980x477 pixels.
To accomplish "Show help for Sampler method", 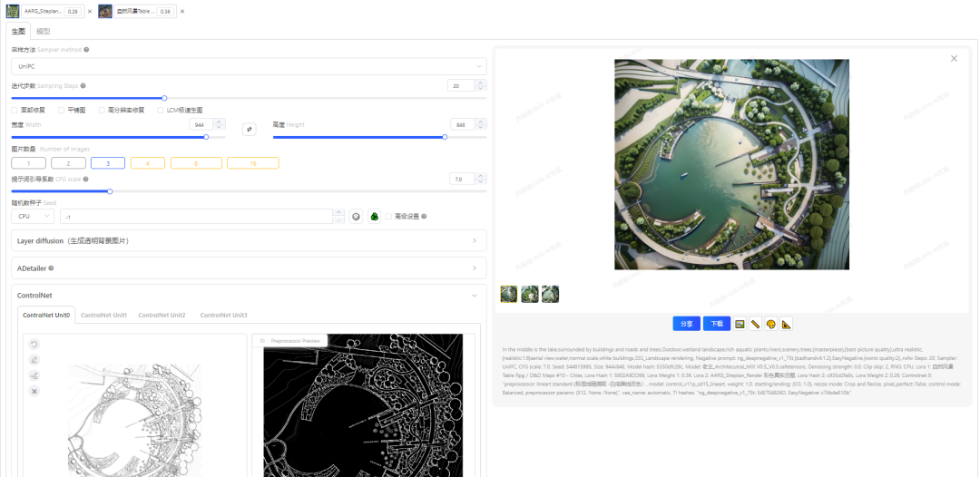I will [86, 50].
